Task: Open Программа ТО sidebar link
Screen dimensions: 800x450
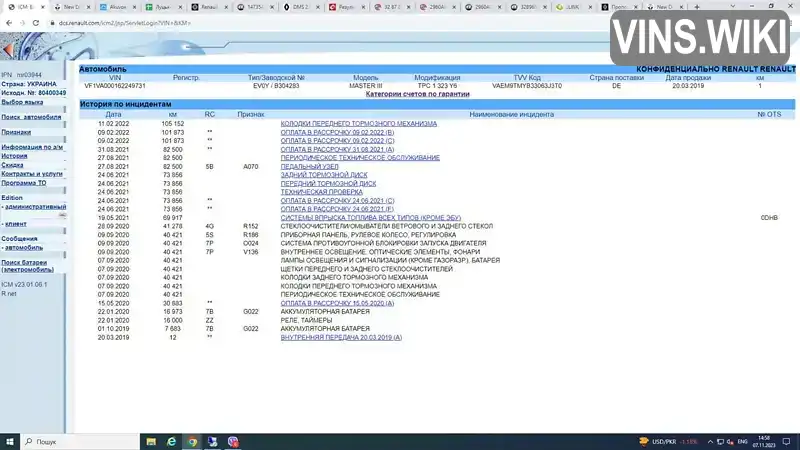Action: click(23, 183)
